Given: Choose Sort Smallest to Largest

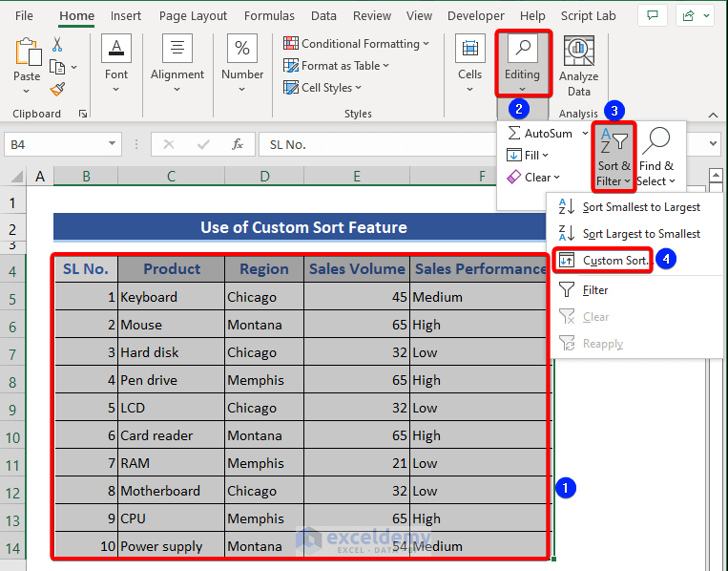Looking at the screenshot, I should coord(641,207).
